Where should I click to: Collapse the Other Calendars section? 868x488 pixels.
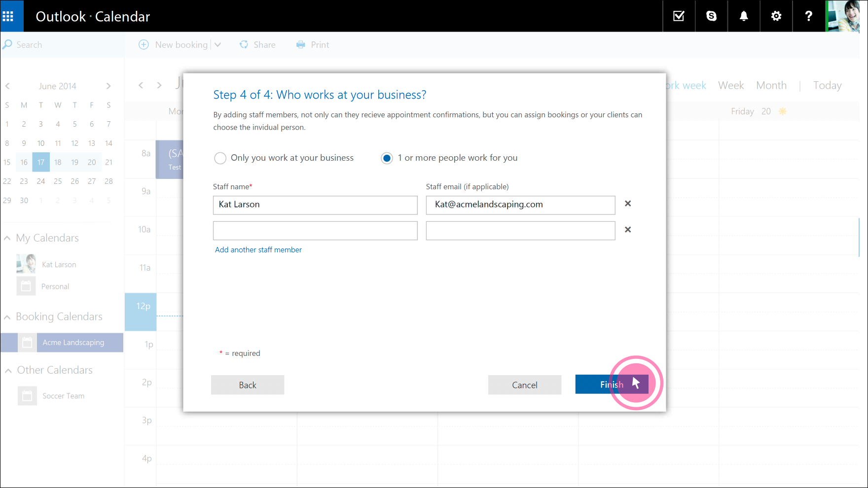8,371
